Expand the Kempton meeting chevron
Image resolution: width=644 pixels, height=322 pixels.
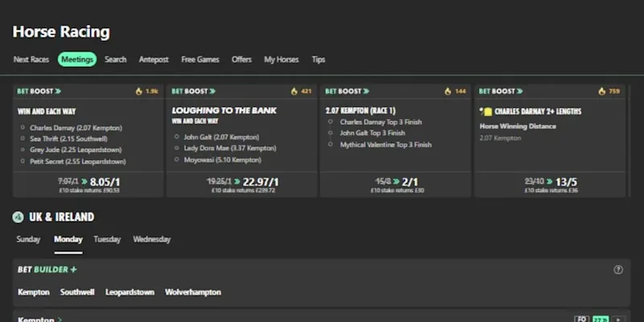(x=60, y=320)
